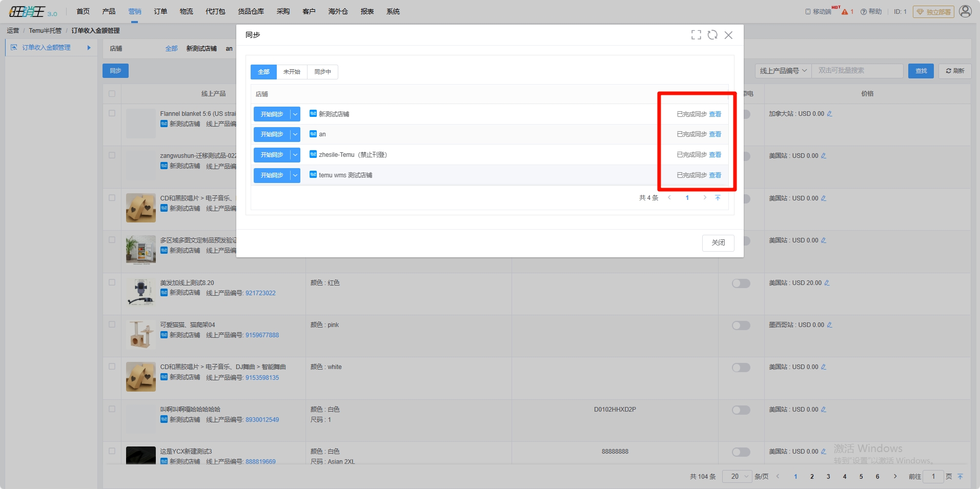980x489 pixels.
Task: Click the 移动端 mobile icon in header
Action: pos(808,12)
